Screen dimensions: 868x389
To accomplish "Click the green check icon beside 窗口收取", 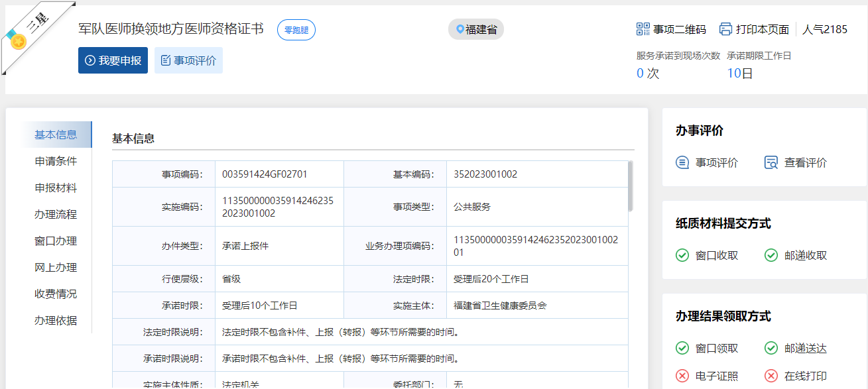I will pos(682,255).
